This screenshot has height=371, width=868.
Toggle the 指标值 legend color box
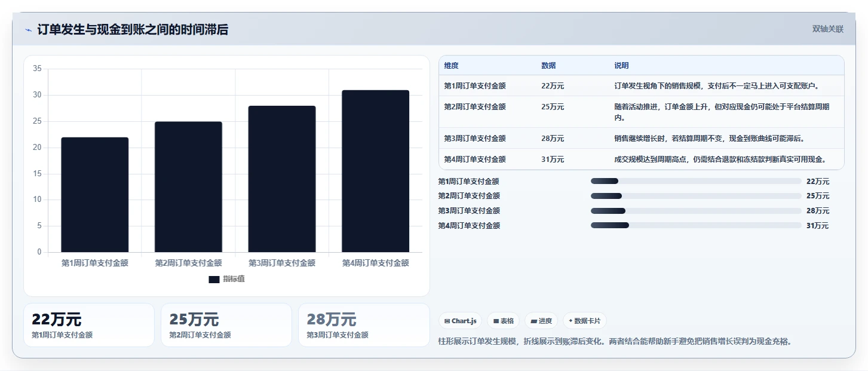(214, 280)
